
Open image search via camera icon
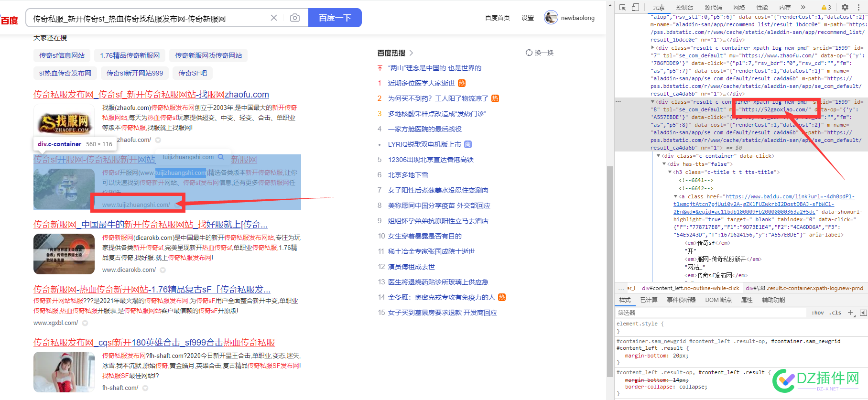coord(295,18)
